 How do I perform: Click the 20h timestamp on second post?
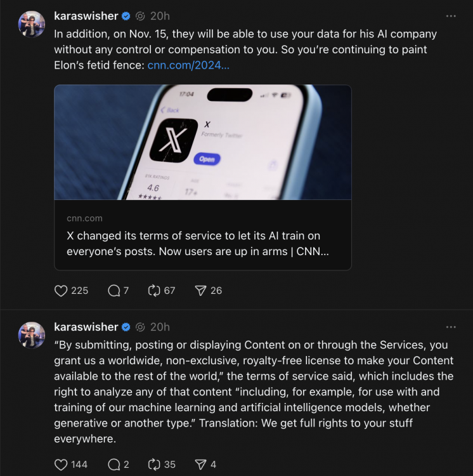point(160,327)
